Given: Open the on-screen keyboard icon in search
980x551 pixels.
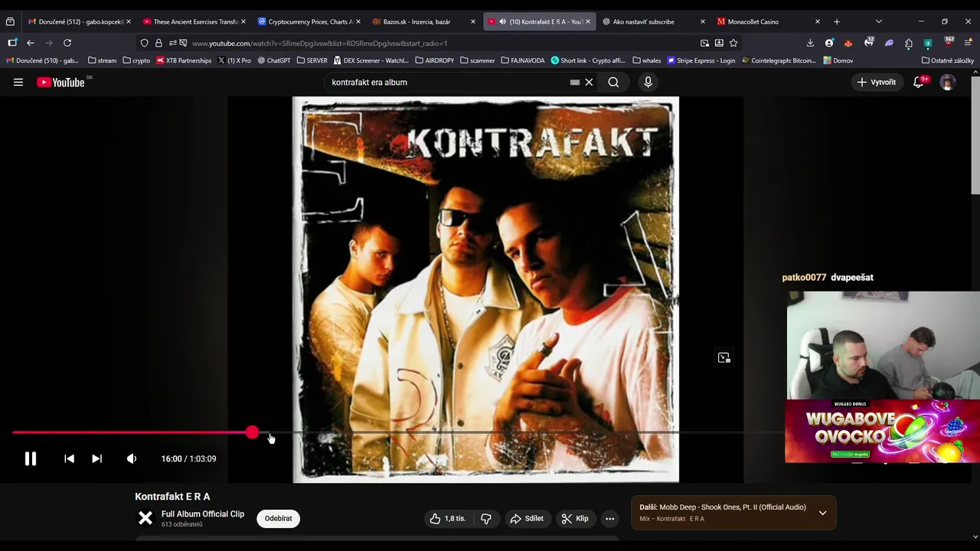Looking at the screenshot, I should click(574, 82).
